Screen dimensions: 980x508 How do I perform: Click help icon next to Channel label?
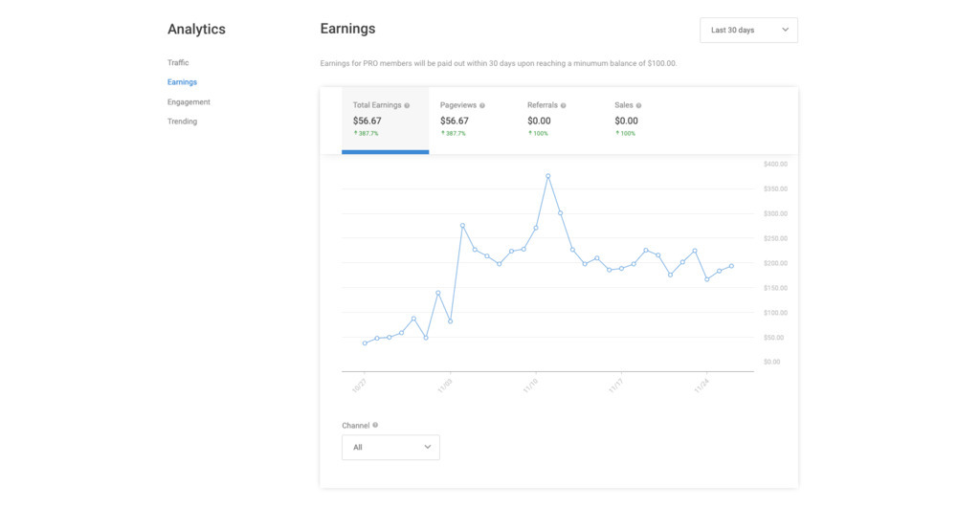click(375, 426)
